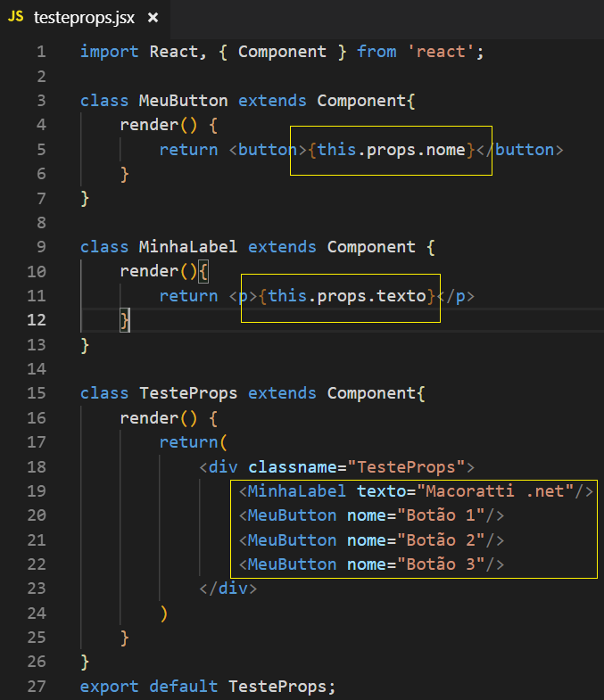Click the class name TesteProps on line 15
The image size is (604, 700).
(188, 393)
